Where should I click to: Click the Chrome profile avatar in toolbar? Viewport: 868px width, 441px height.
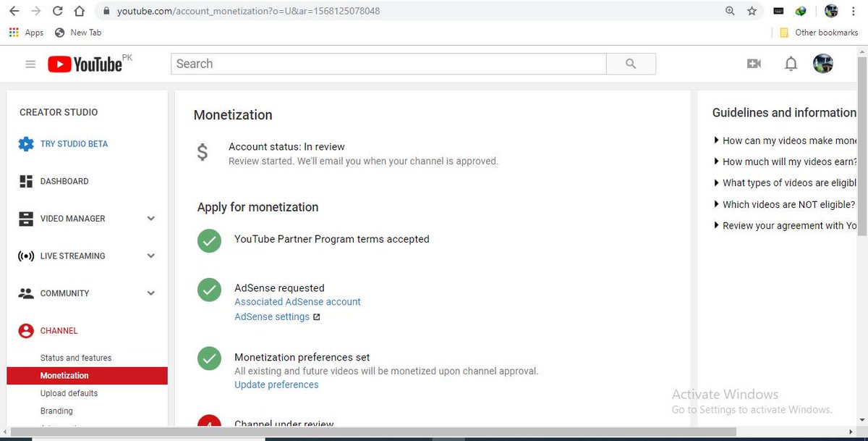(831, 11)
